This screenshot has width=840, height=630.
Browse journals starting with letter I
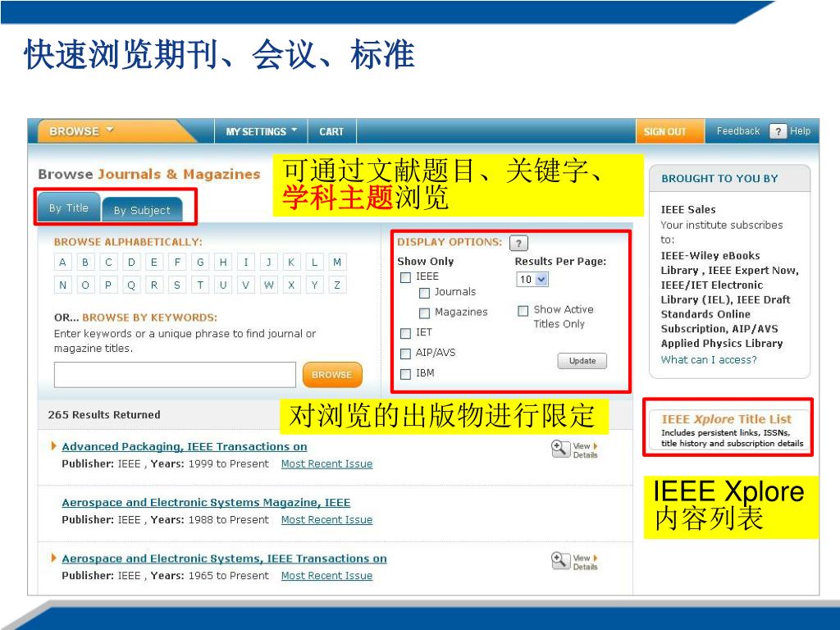(245, 262)
